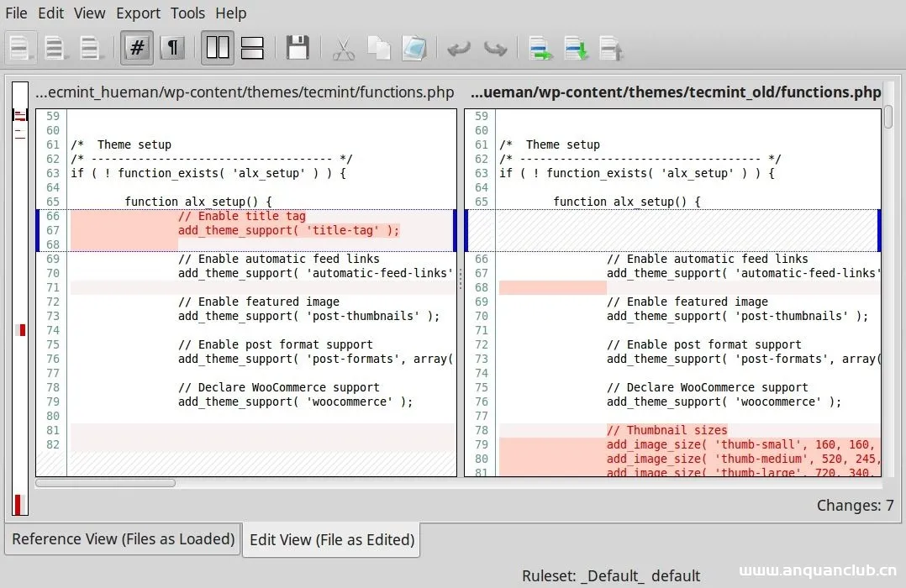Viewport: 906px width, 588px height.
Task: Click the Save floppy disk icon
Action: pos(298,48)
